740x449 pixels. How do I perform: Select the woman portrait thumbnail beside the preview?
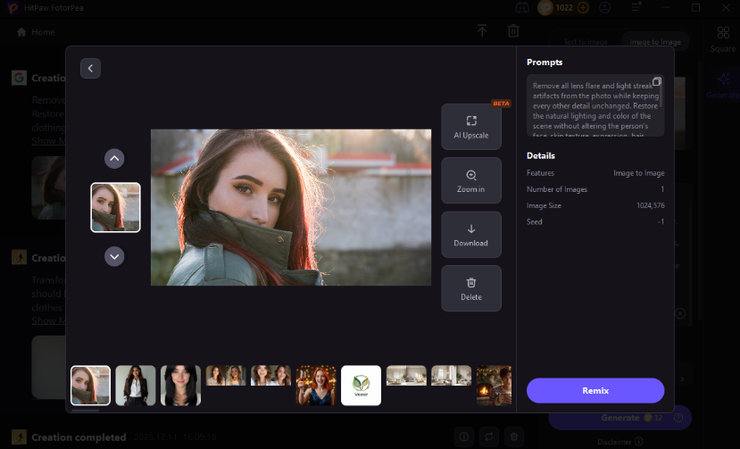[x=116, y=207]
